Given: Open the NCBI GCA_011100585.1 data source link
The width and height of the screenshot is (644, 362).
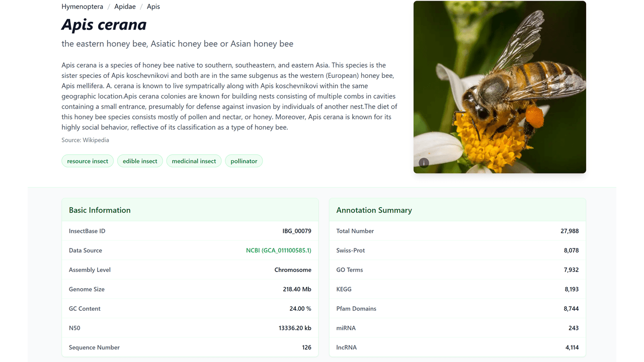Looking at the screenshot, I should coord(278,250).
